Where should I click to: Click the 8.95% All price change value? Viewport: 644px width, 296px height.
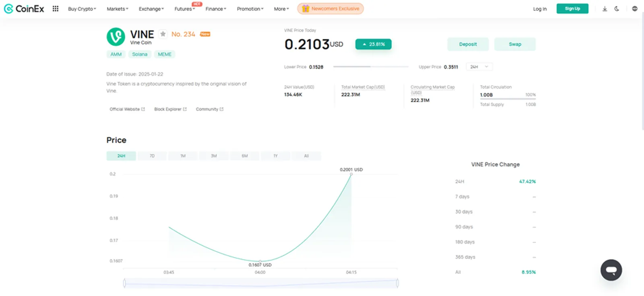click(528, 272)
